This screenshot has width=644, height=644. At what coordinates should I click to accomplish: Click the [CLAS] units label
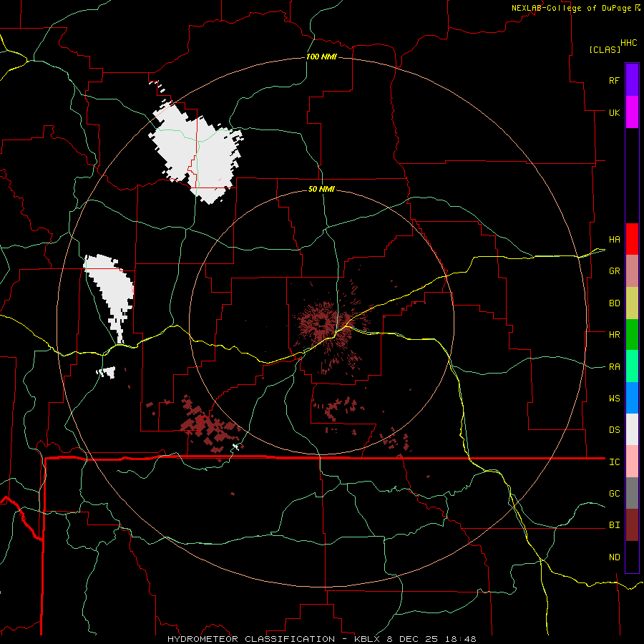coord(605,49)
